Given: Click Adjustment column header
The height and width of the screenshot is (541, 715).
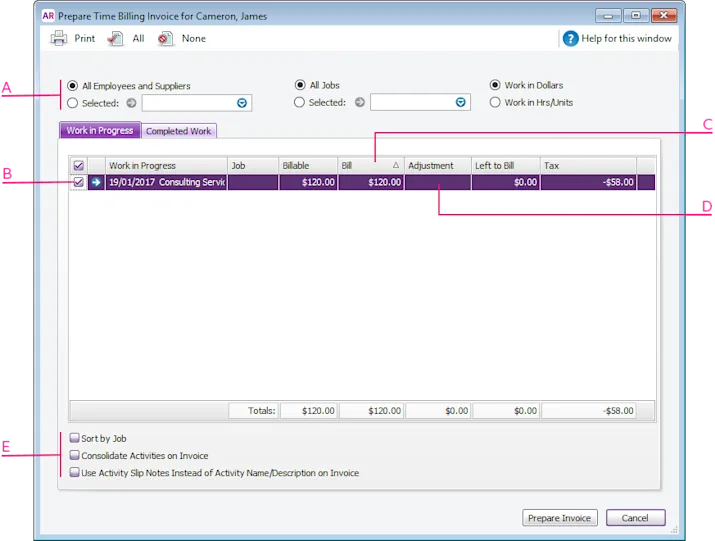Looking at the screenshot, I should pyautogui.click(x=438, y=166).
